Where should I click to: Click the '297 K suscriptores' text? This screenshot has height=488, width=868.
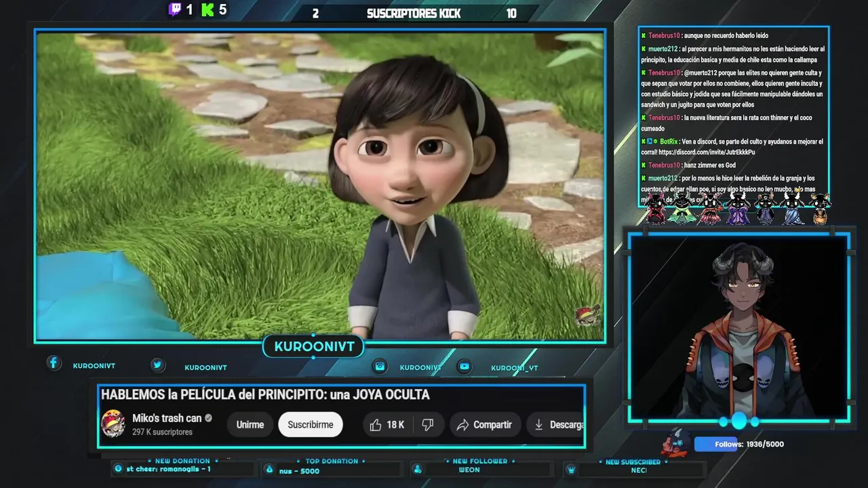click(x=162, y=432)
